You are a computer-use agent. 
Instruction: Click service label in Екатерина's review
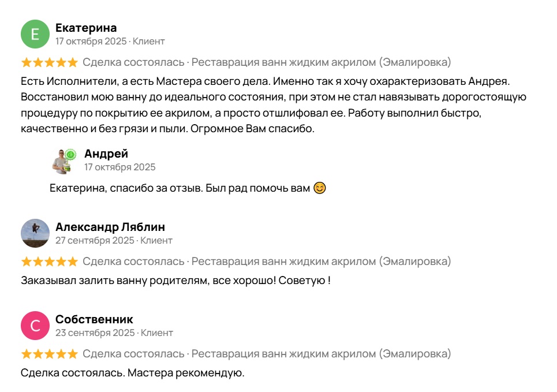click(321, 62)
